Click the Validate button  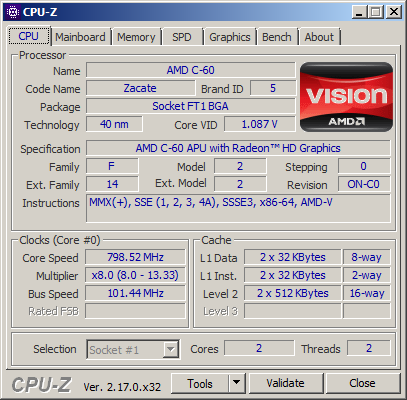click(286, 384)
